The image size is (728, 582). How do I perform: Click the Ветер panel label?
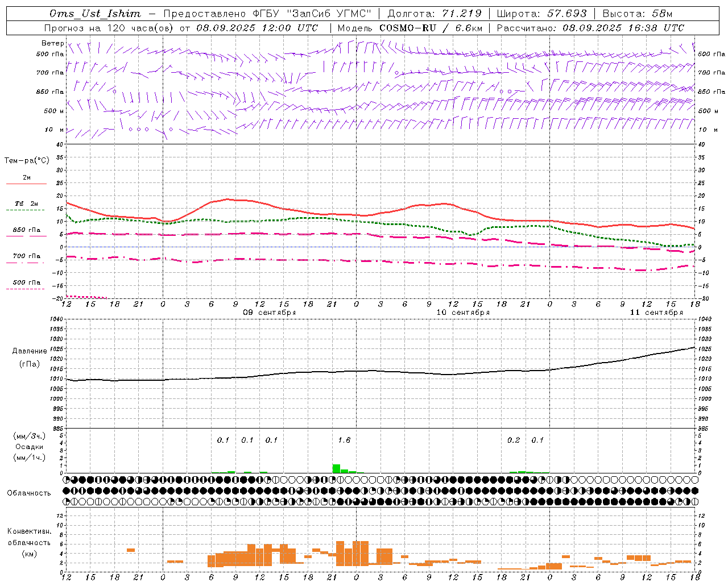tap(52, 43)
